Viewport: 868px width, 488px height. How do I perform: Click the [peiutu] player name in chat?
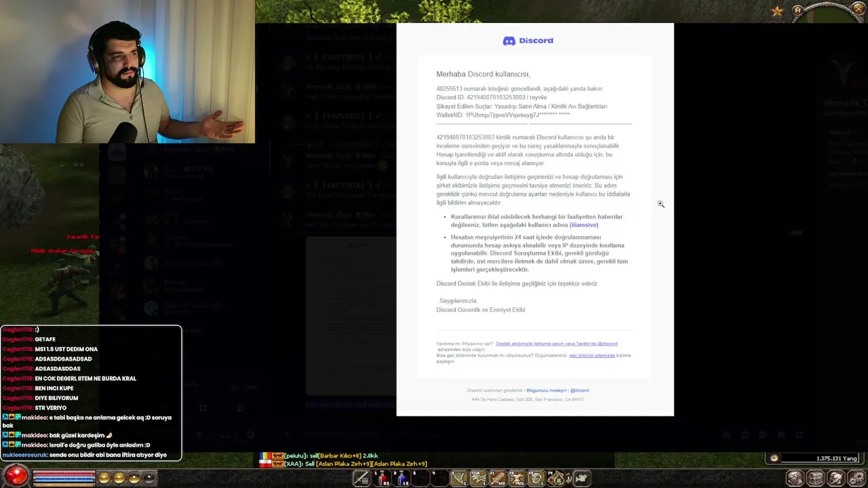[x=294, y=455]
